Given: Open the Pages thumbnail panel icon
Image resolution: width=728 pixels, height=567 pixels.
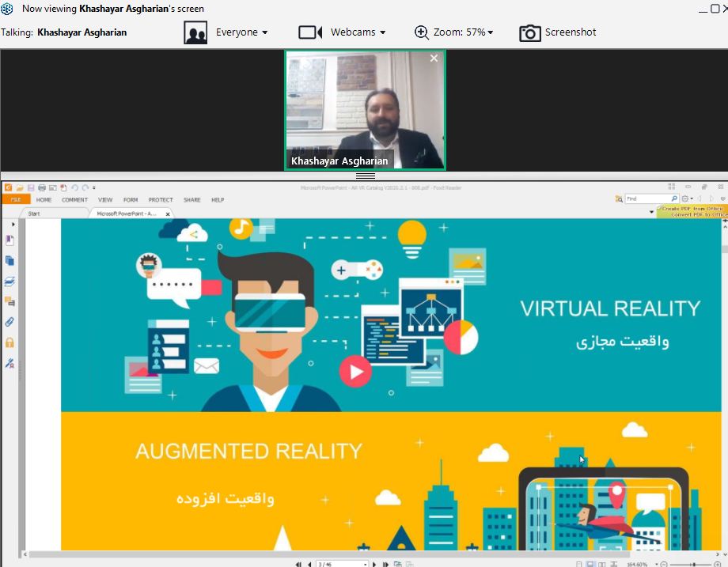Looking at the screenshot, I should coord(10,260).
